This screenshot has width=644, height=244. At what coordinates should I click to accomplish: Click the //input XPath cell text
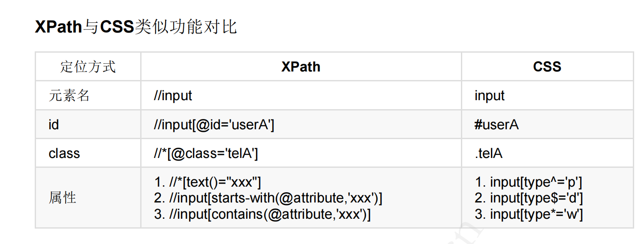(x=173, y=95)
